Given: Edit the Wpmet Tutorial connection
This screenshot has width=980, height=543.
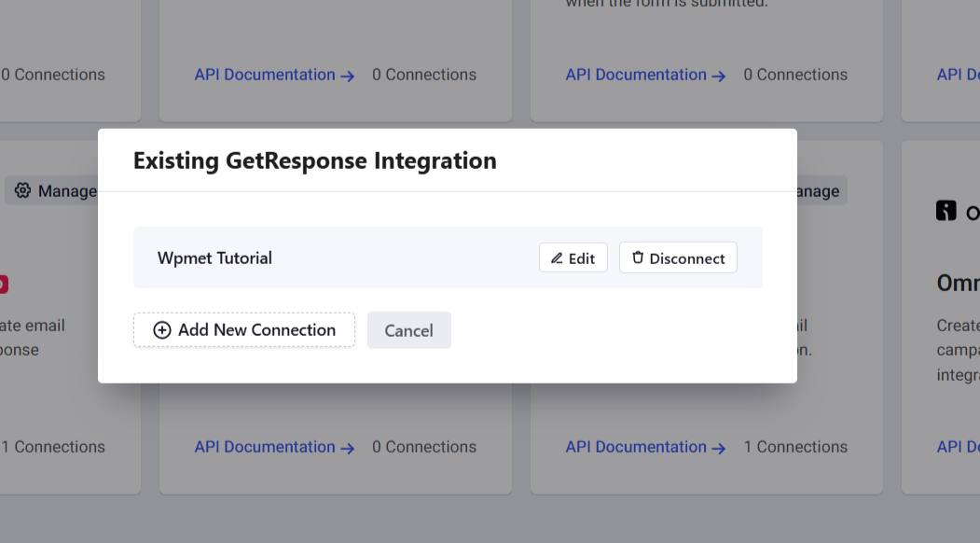Looking at the screenshot, I should (573, 258).
